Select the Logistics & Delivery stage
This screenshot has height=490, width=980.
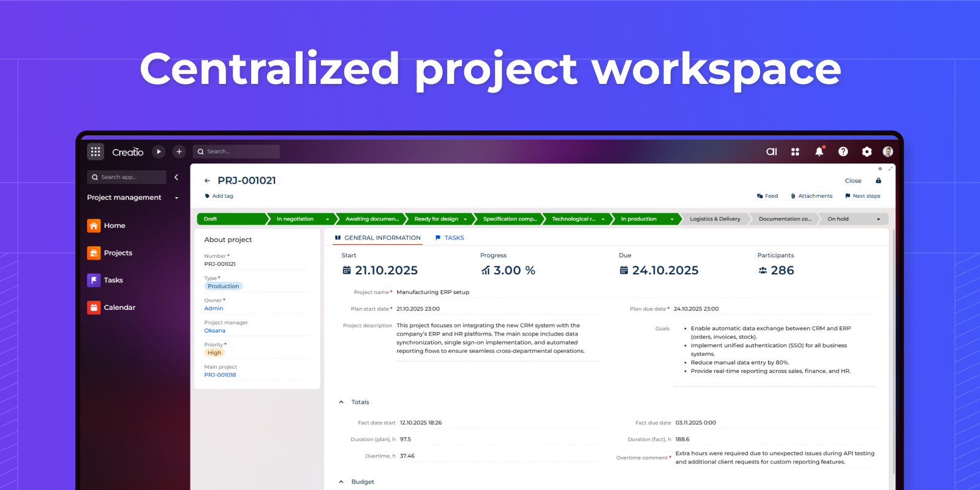(x=714, y=219)
